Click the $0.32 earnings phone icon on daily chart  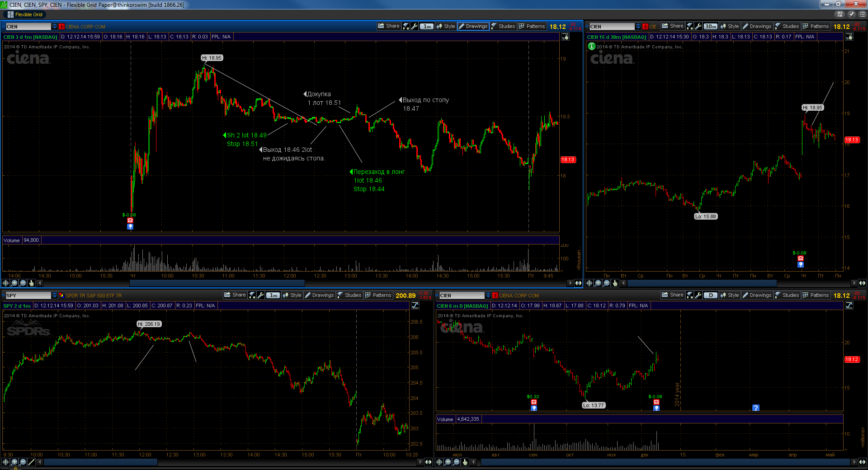point(534,402)
